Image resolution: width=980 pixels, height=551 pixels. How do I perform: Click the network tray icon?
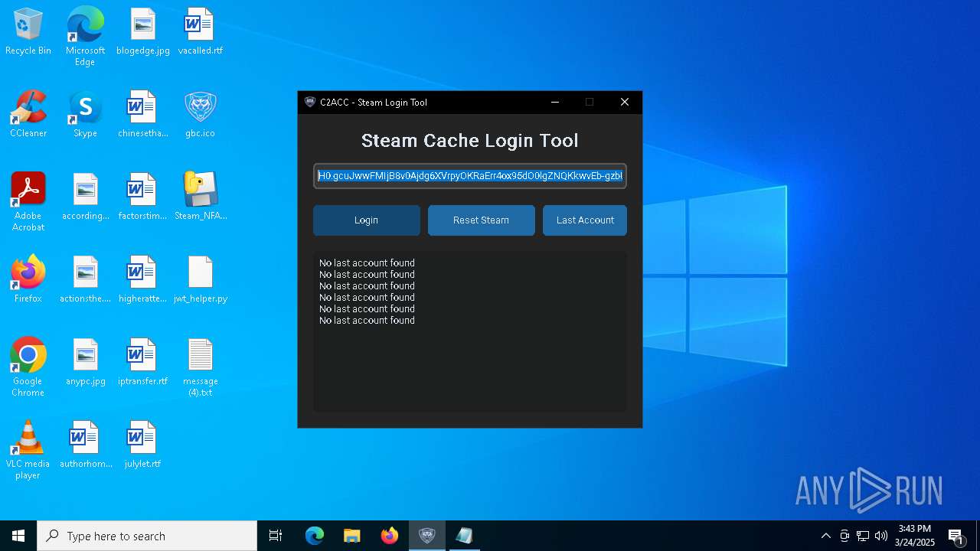[x=863, y=536]
